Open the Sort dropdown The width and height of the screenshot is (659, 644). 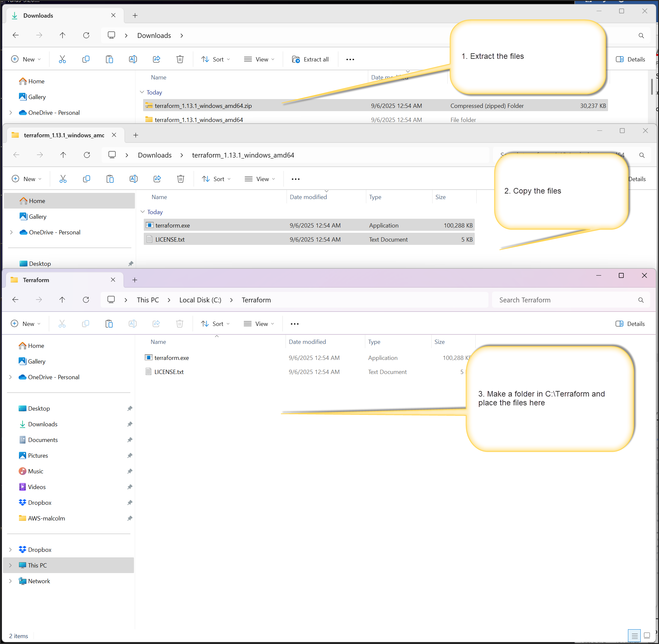(215, 324)
